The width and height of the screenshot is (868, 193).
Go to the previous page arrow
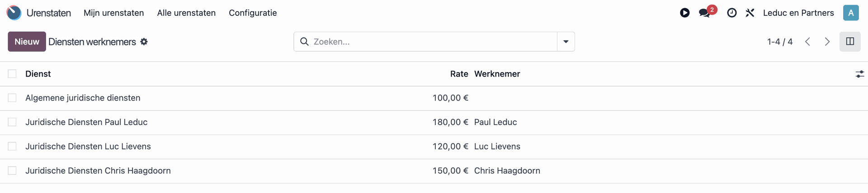[807, 42]
